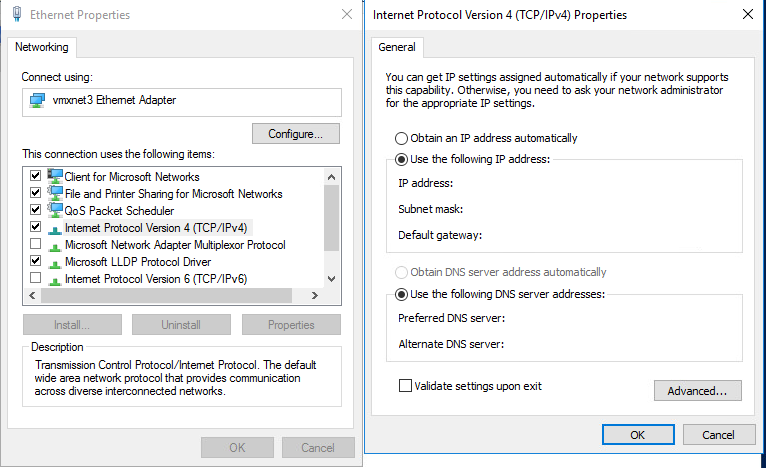The height and width of the screenshot is (468, 766).
Task: Click the Internet Protocol Version 4 icon
Action: [55, 228]
